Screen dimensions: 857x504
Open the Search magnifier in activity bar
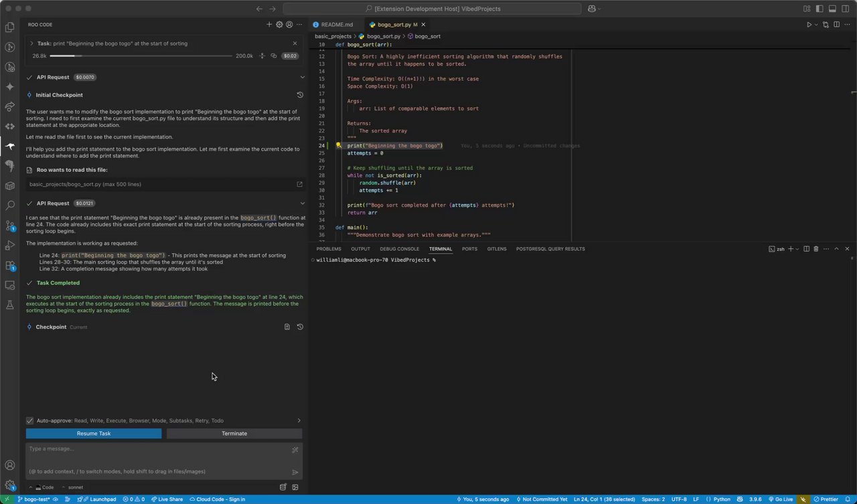click(x=9, y=205)
